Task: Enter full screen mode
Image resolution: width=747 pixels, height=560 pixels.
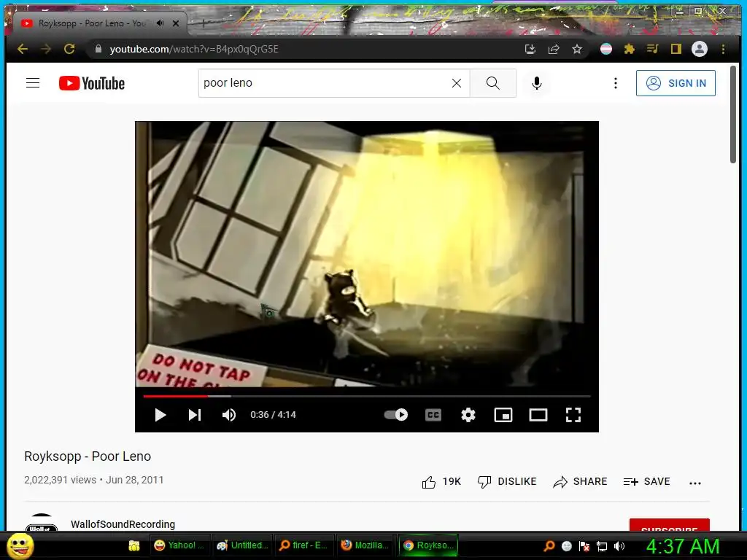Action: pyautogui.click(x=573, y=415)
